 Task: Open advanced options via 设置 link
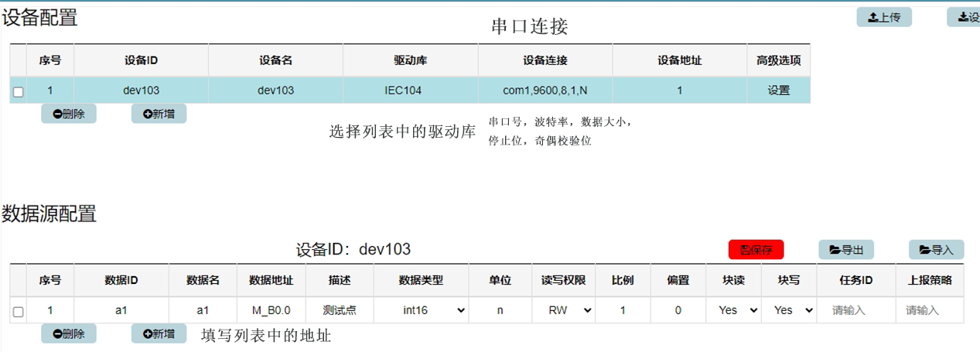click(x=778, y=91)
